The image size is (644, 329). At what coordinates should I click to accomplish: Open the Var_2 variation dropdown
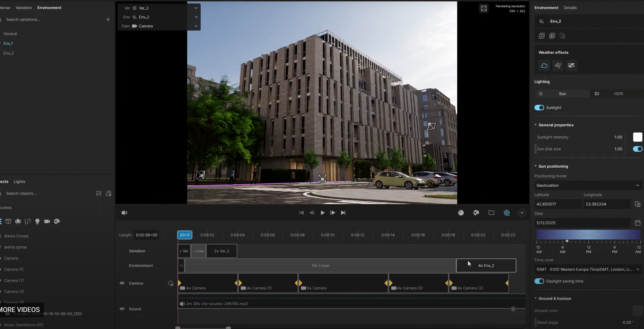(x=196, y=8)
